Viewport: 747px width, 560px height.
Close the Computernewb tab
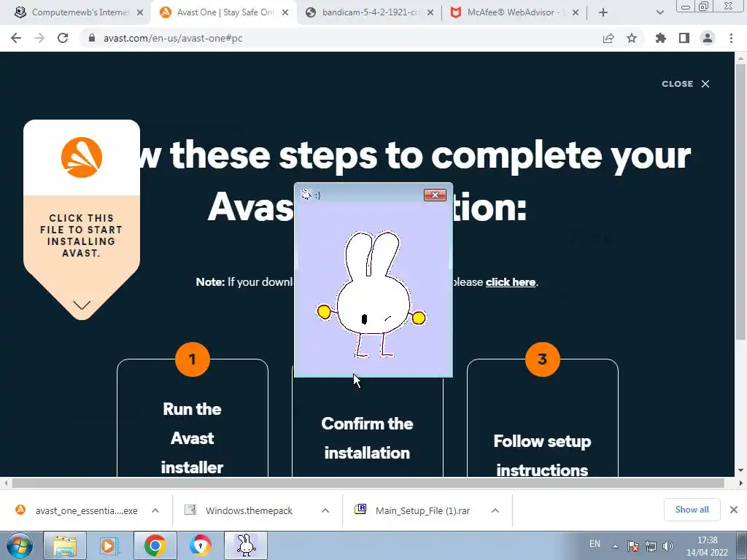[x=140, y=12]
